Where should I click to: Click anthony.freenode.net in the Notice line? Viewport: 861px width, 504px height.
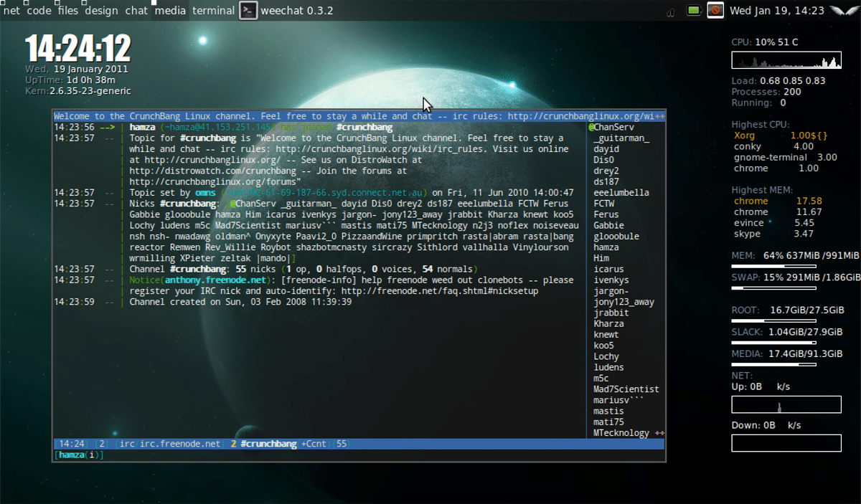tap(216, 280)
